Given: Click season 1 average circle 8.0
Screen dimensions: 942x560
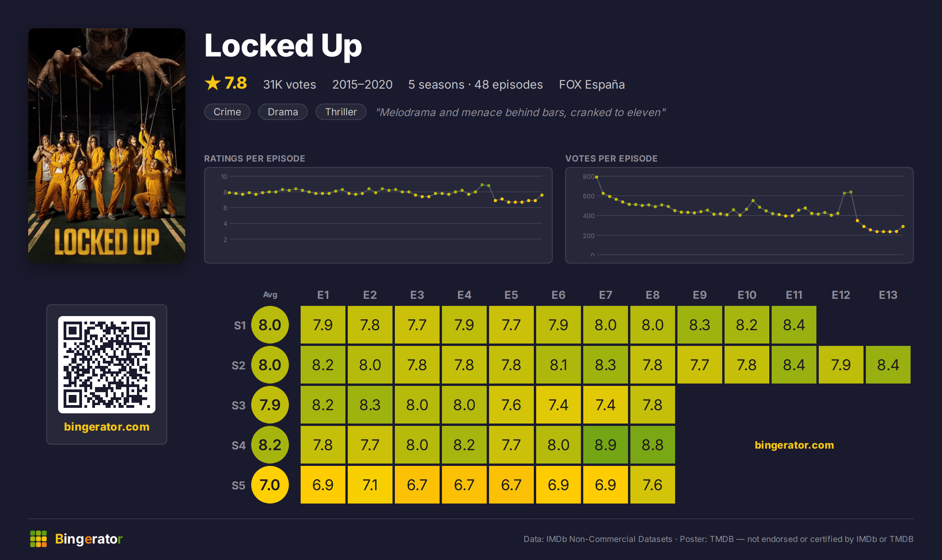Looking at the screenshot, I should (x=270, y=325).
